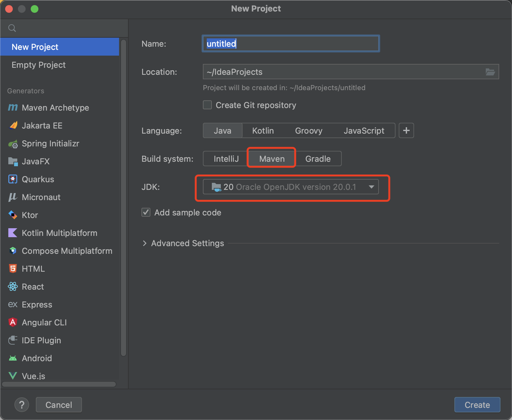Open IDE Plugin generator label

point(41,340)
